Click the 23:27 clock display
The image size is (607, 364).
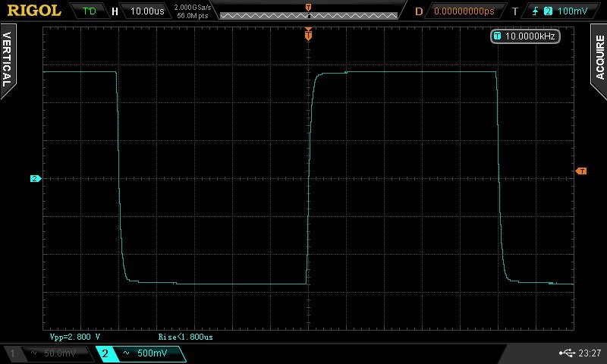click(x=590, y=353)
